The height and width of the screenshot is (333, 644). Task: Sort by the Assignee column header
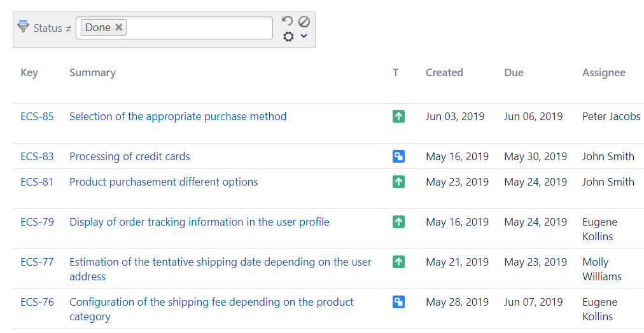click(x=603, y=72)
